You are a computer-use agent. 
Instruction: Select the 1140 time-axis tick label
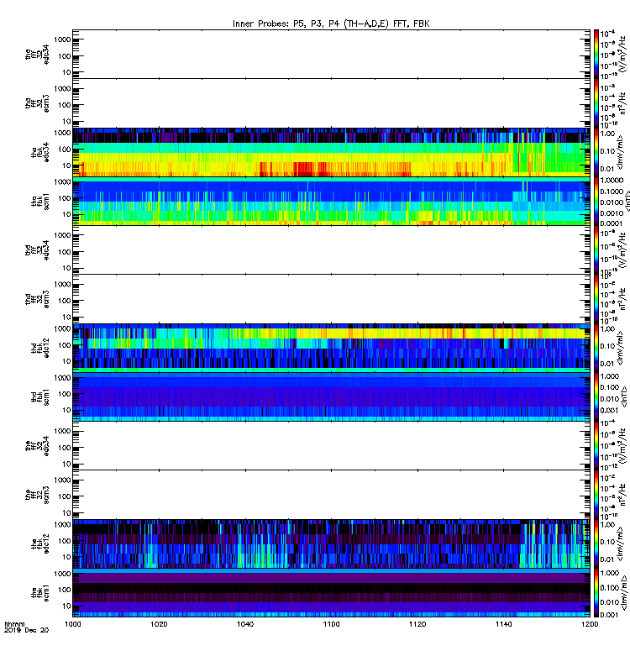[x=503, y=624]
